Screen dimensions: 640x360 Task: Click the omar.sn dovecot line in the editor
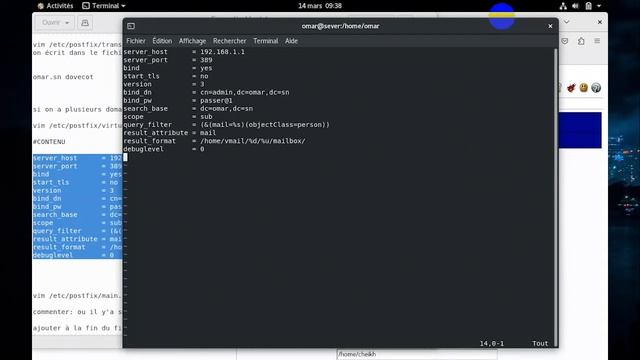[63, 77]
